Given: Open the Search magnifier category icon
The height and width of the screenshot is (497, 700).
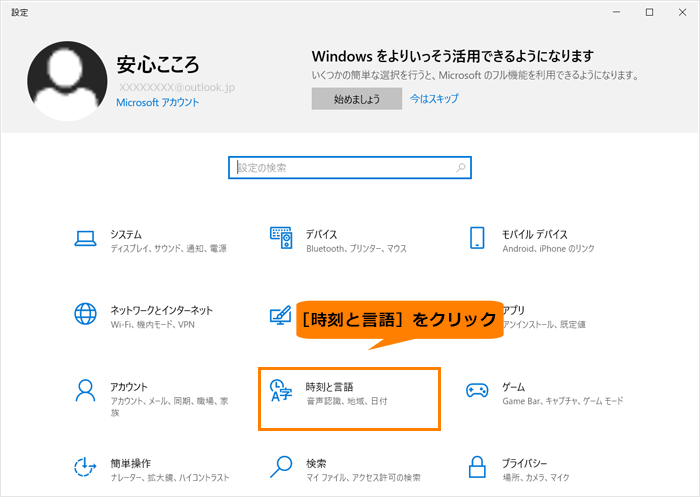Looking at the screenshot, I should (x=281, y=467).
